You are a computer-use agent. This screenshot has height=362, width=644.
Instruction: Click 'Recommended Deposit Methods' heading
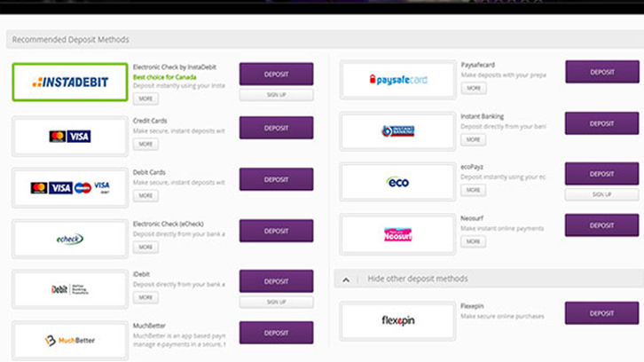pos(70,39)
